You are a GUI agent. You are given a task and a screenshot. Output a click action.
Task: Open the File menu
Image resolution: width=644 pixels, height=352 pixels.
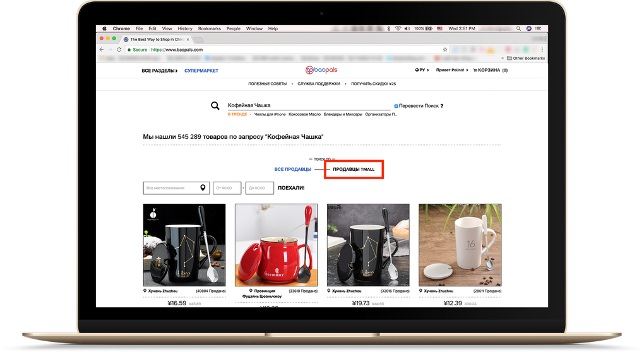click(140, 29)
